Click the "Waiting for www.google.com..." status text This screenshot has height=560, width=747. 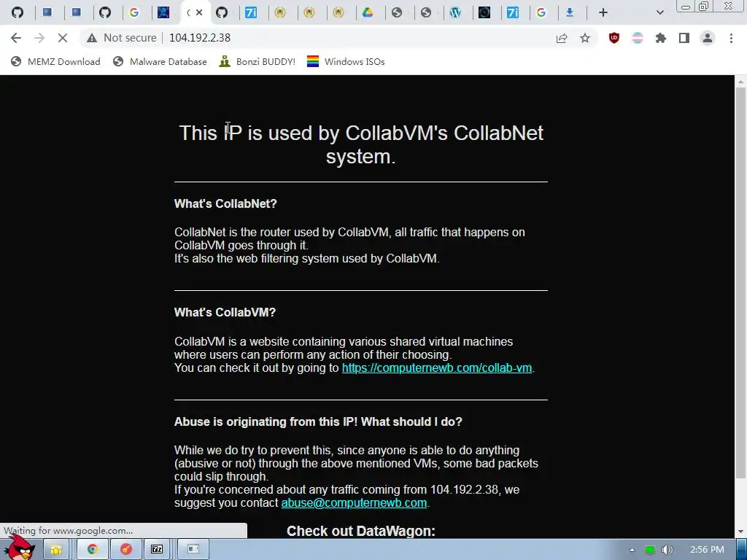[68, 531]
